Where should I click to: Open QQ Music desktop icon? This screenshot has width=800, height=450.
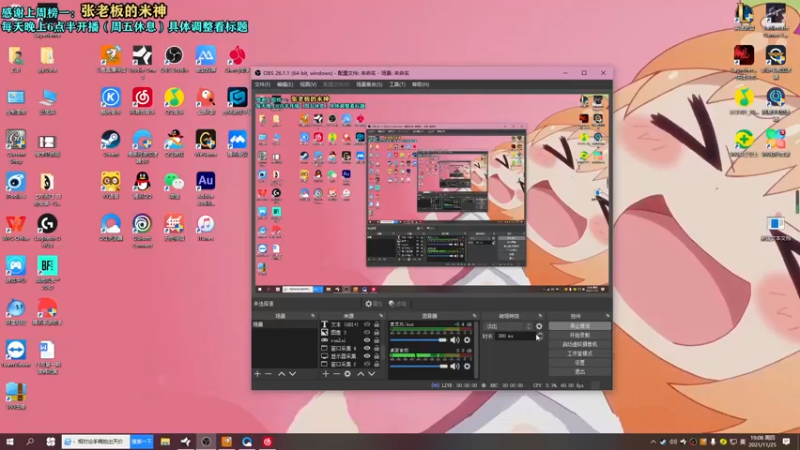click(174, 101)
